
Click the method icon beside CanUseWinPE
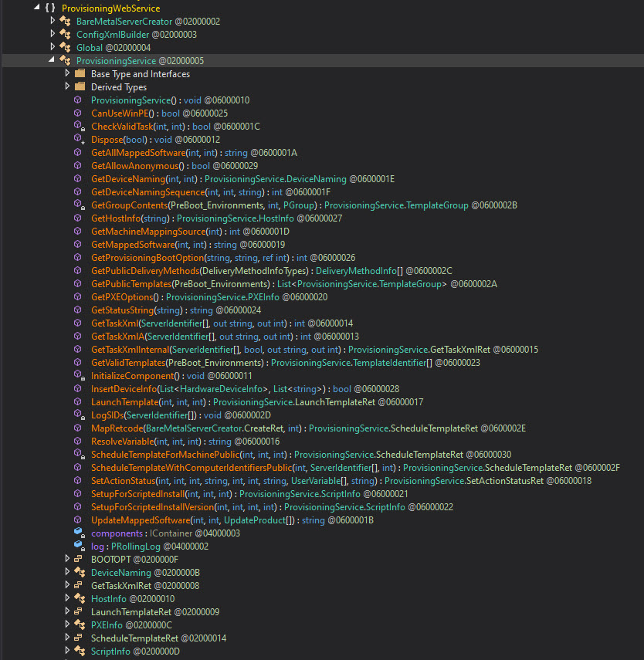click(x=77, y=113)
